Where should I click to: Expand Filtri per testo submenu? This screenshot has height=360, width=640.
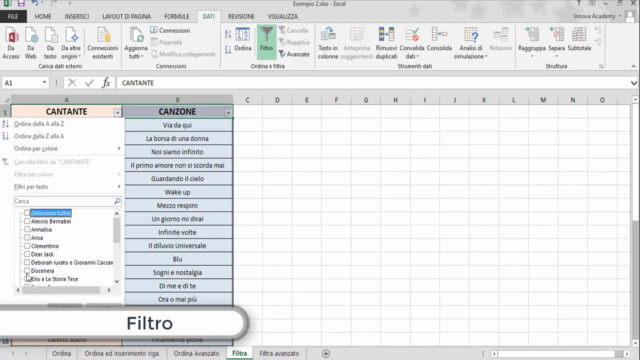pos(67,187)
